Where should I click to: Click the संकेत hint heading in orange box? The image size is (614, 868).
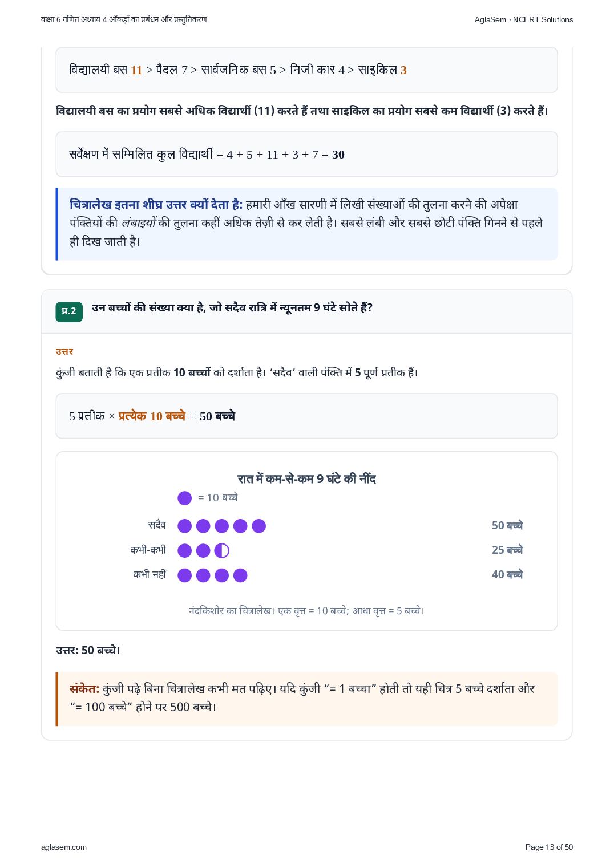[84, 688]
